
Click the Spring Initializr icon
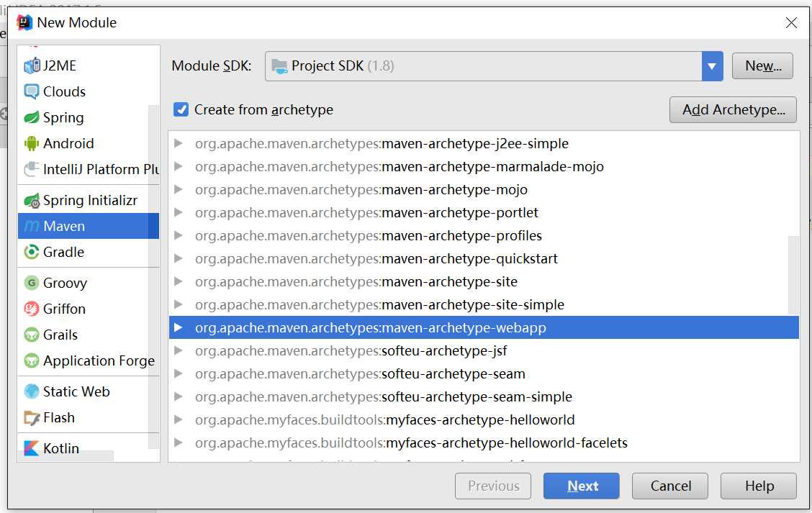coord(32,200)
